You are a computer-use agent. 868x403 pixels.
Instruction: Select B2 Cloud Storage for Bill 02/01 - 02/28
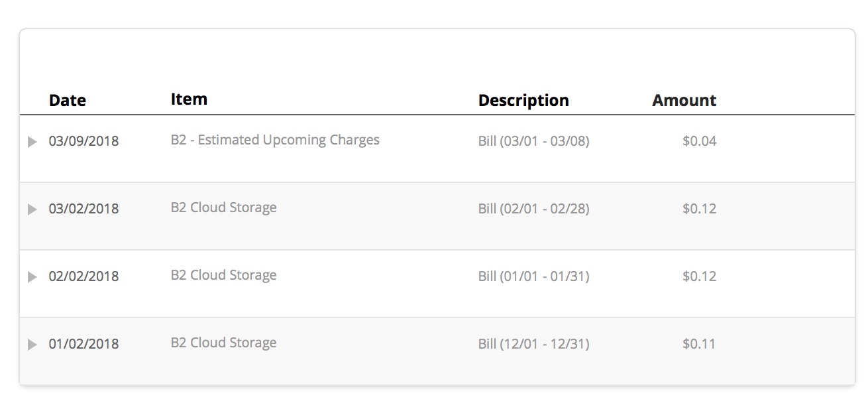coord(223,207)
